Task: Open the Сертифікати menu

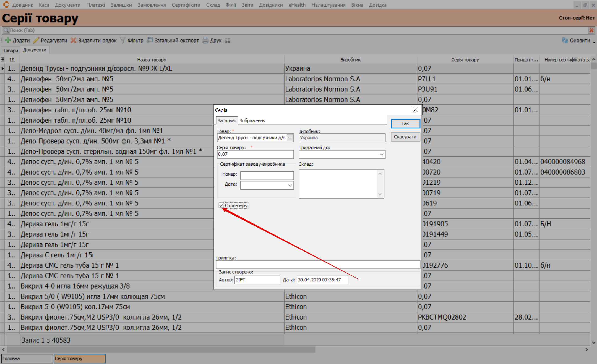Action: click(x=186, y=5)
